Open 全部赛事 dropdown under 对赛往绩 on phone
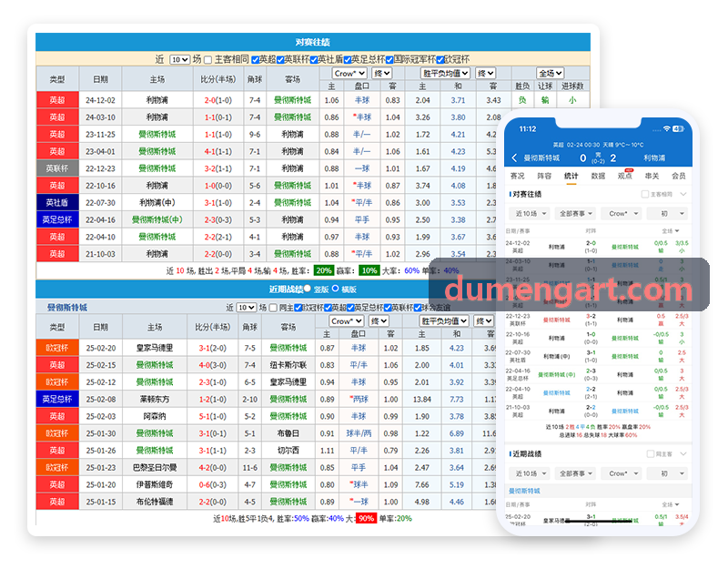Viewport: 728px width, 569px height. tap(576, 214)
